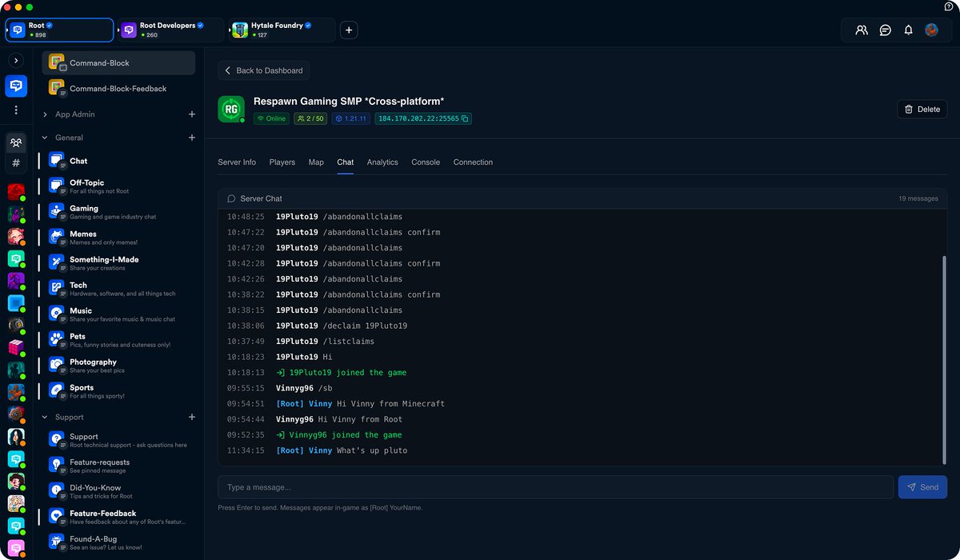Switch to Connection tab
This screenshot has width=960, height=560.
point(473,162)
